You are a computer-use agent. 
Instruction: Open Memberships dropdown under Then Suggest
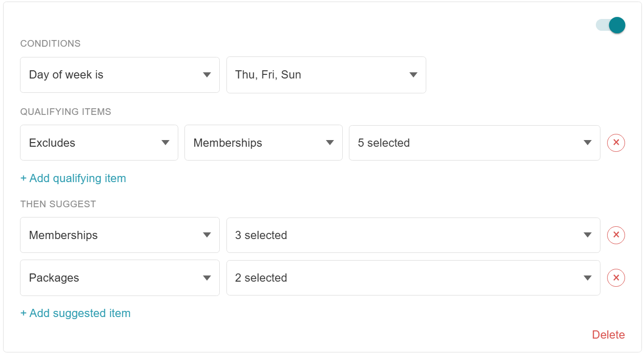(x=120, y=235)
